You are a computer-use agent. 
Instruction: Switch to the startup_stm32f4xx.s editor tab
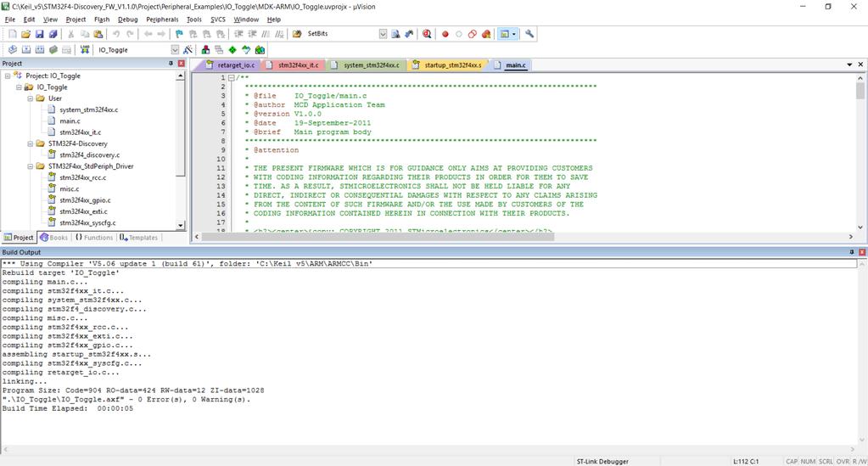tap(447, 65)
